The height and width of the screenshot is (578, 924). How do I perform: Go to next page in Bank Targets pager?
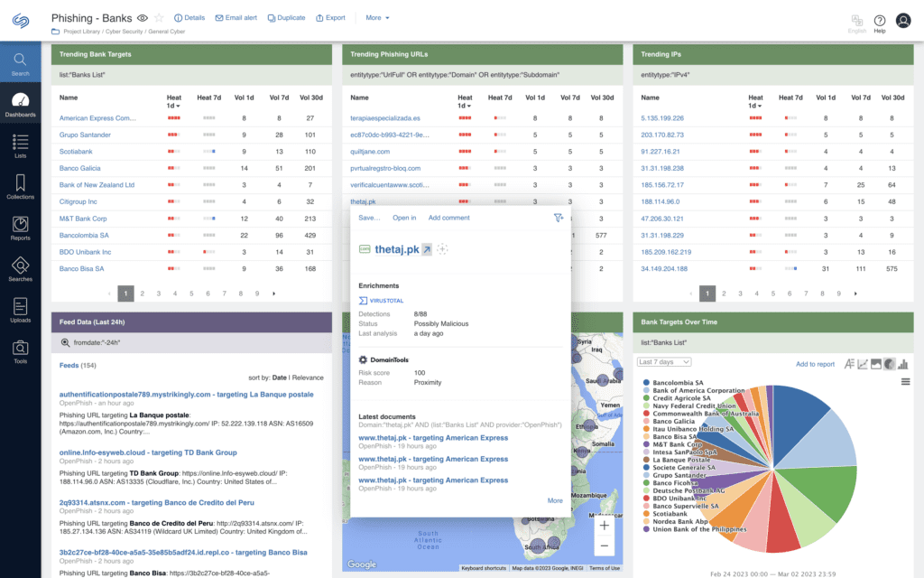click(273, 294)
